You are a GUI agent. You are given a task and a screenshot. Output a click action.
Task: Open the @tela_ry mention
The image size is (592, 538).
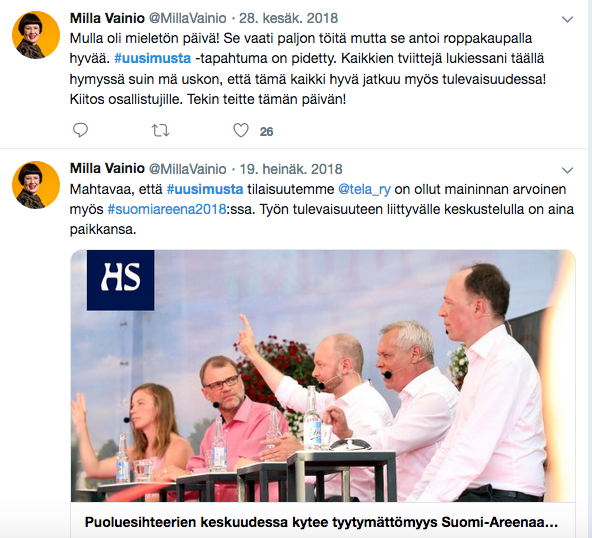(364, 189)
